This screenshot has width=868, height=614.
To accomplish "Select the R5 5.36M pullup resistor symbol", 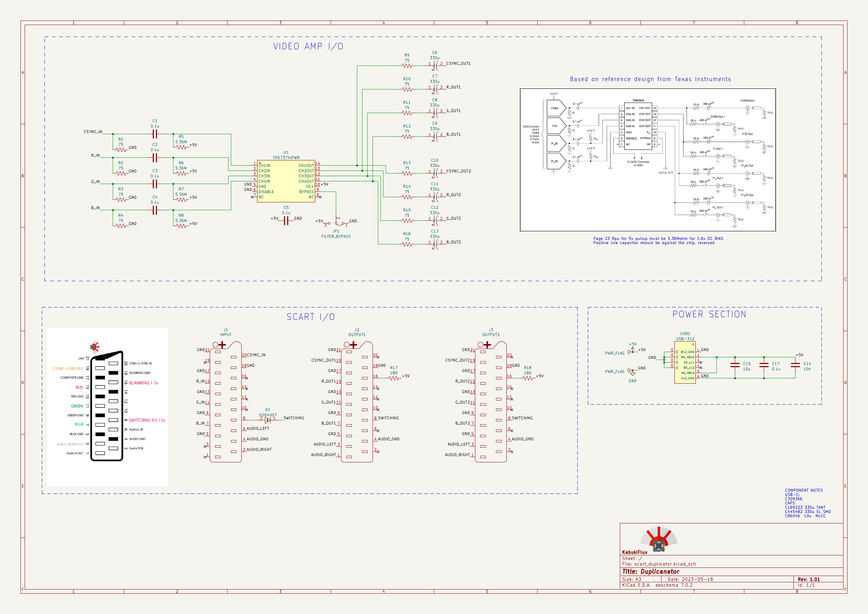I will 181,147.
